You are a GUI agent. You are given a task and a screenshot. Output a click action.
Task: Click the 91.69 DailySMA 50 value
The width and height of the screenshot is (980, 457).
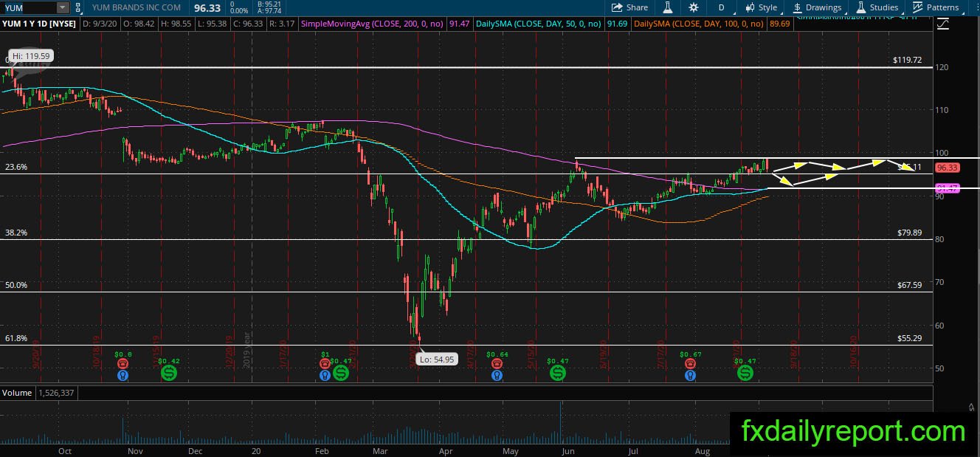616,24
